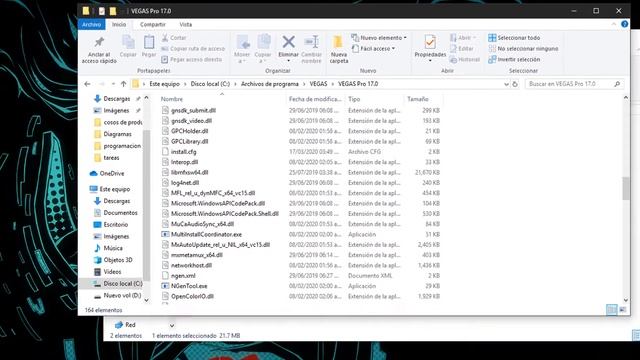Screen dimensions: 640x360
Task: Sort by Fecha de modificación column
Action: [315, 99]
